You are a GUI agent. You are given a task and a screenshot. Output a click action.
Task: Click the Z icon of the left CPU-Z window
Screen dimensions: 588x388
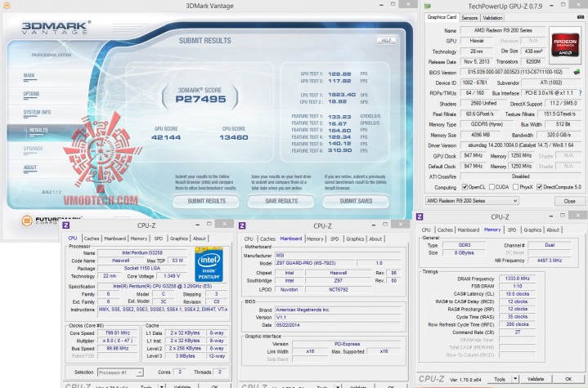coord(65,225)
